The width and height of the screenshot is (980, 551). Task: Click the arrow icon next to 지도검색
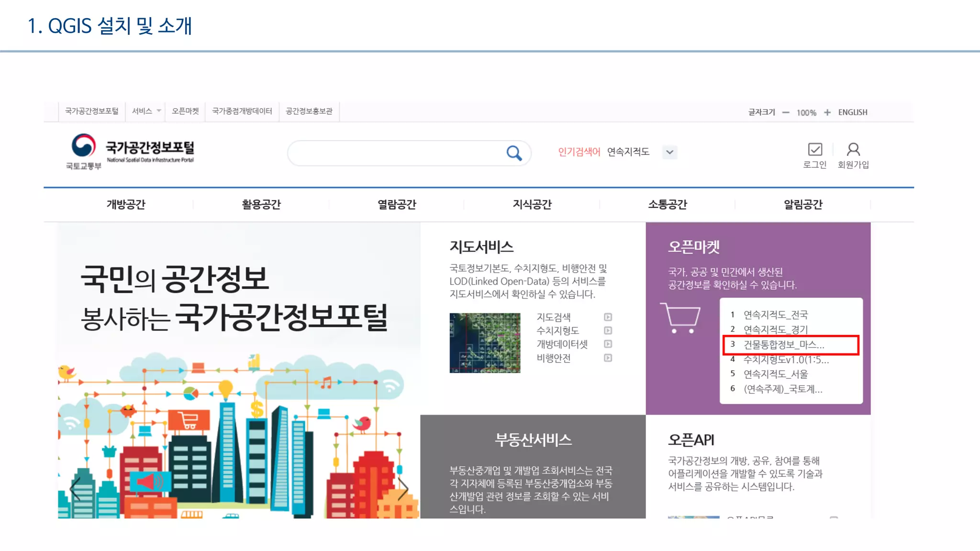[608, 317]
